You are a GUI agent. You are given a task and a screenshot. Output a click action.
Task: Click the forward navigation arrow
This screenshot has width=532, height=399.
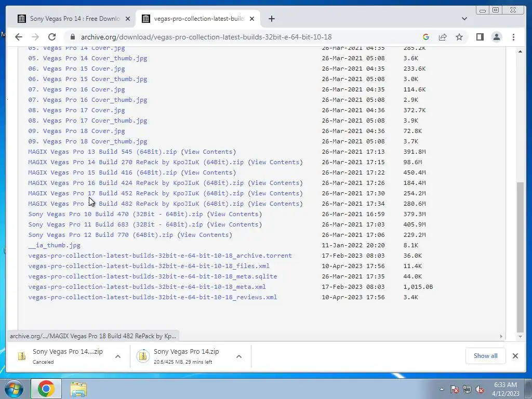coord(35,37)
